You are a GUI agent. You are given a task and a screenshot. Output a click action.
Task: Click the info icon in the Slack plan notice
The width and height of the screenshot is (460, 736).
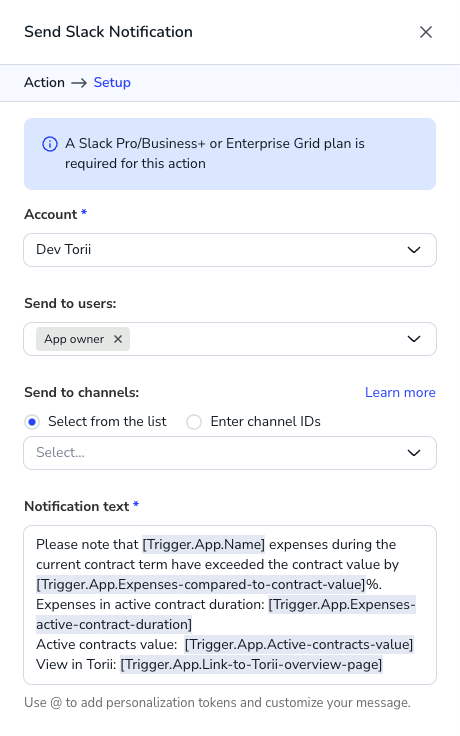tap(50, 144)
